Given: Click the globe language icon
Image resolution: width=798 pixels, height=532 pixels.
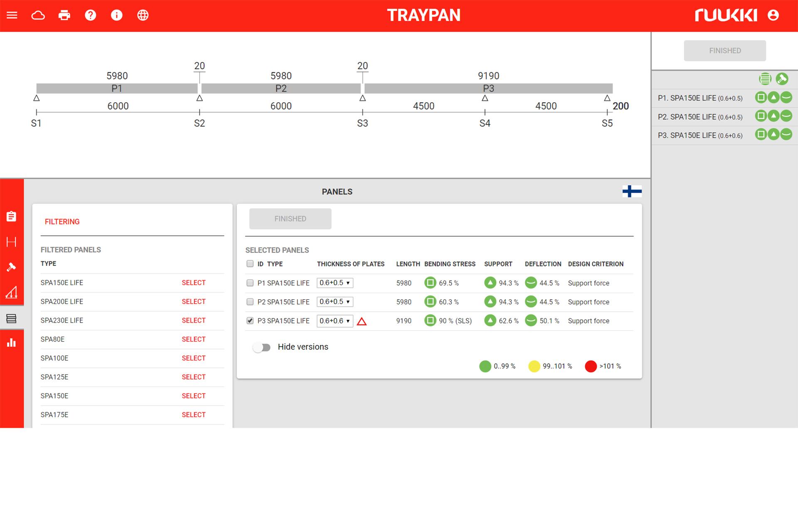Looking at the screenshot, I should (143, 15).
